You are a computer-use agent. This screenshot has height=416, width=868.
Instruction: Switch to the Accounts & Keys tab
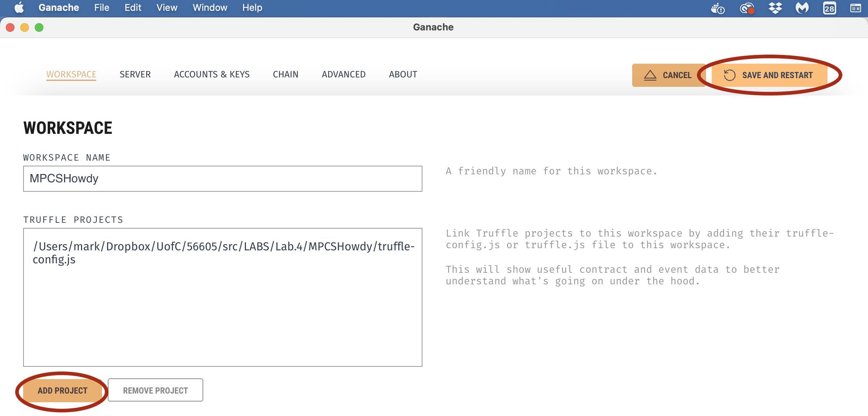coord(212,74)
